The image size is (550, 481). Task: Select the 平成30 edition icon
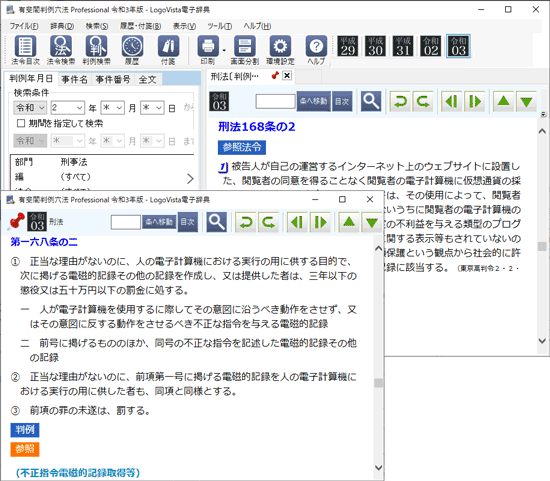pyautogui.click(x=375, y=46)
